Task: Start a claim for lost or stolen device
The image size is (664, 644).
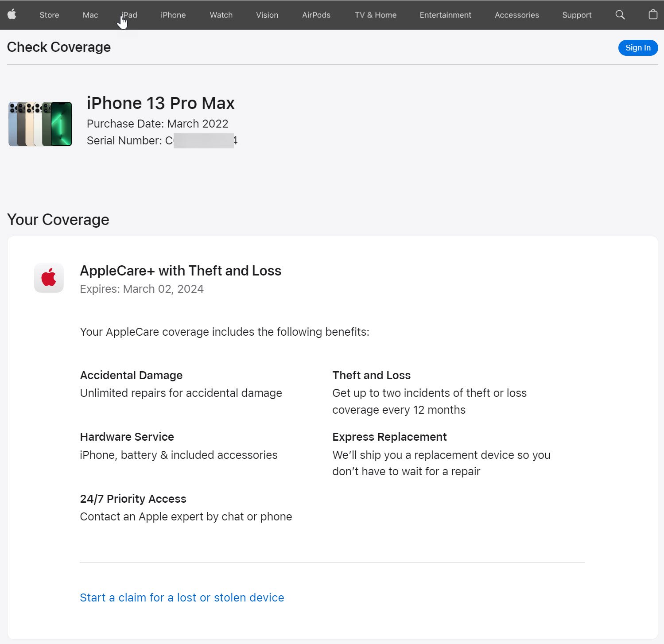Action: [182, 597]
